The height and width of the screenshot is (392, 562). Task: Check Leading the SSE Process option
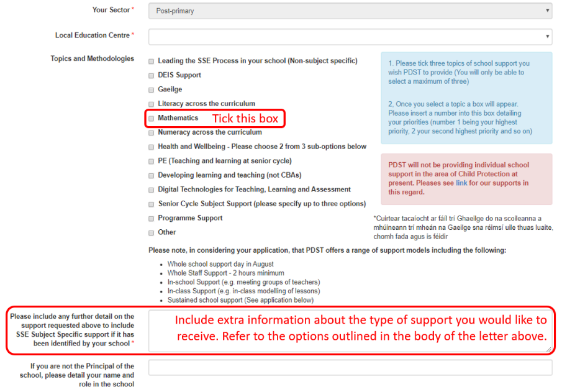pos(152,62)
